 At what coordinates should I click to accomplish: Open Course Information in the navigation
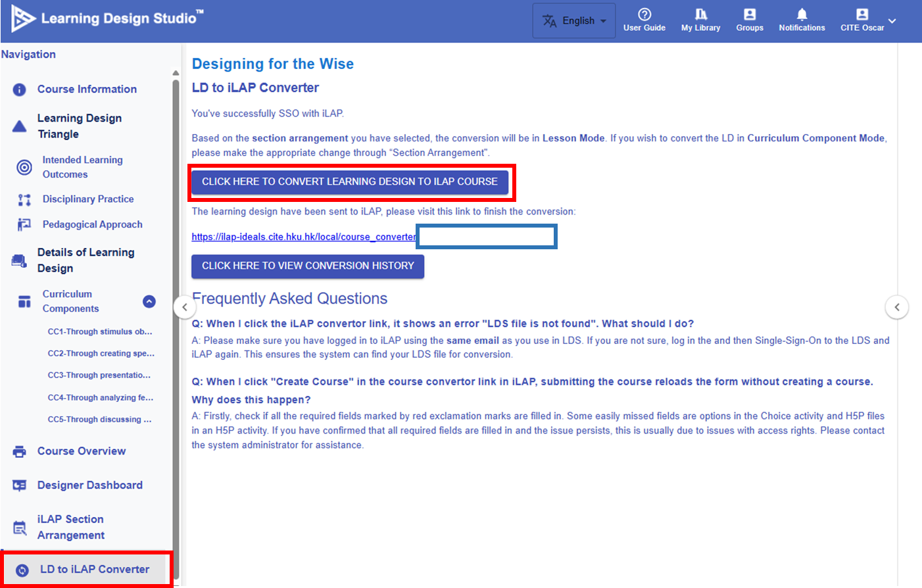[x=87, y=89]
